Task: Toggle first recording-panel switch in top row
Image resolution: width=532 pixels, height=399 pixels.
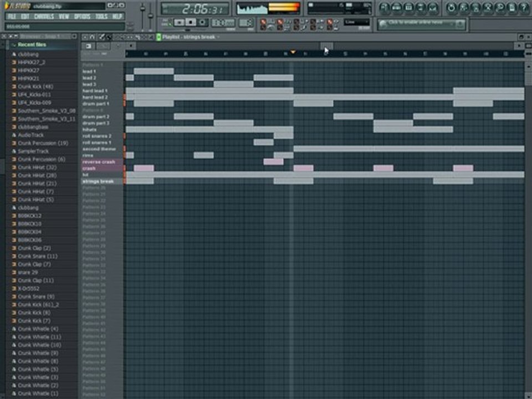Action: pos(263,22)
